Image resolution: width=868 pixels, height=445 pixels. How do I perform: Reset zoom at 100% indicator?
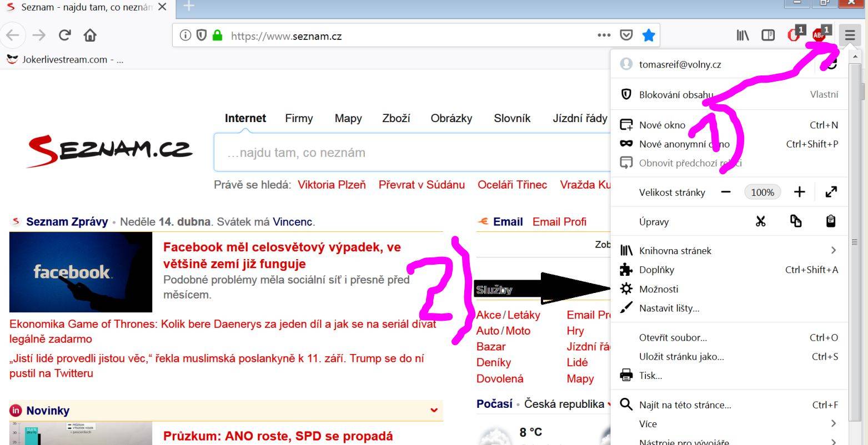[x=762, y=193]
